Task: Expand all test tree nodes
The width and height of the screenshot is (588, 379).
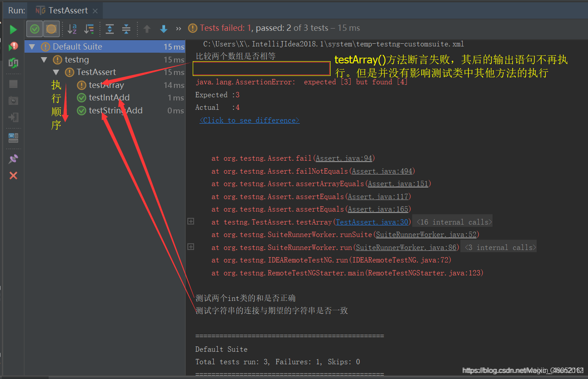Action: (110, 29)
